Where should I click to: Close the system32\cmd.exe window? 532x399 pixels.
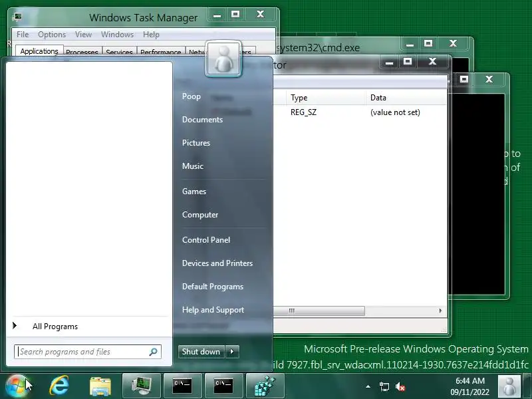pos(454,44)
